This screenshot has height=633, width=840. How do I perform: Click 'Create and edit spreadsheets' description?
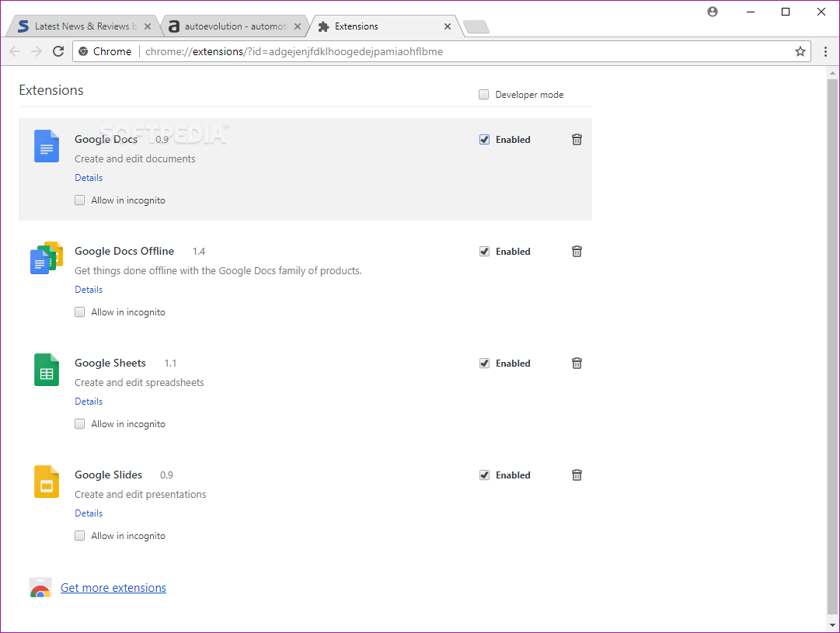tap(139, 383)
